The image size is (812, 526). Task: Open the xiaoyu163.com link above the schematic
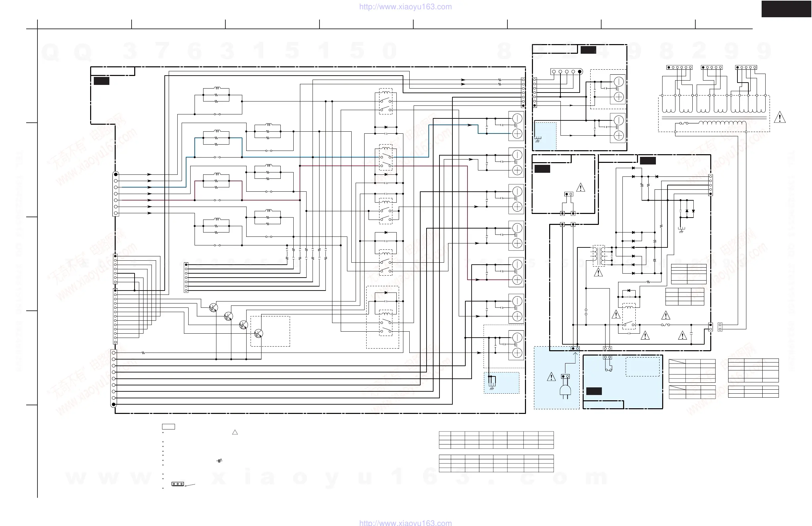pos(405,7)
